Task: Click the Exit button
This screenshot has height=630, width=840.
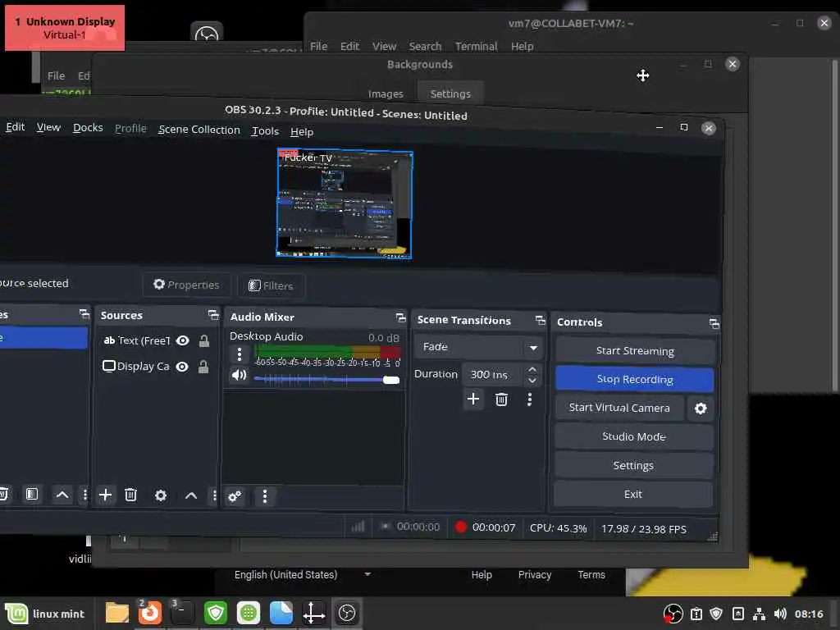Action: (632, 494)
